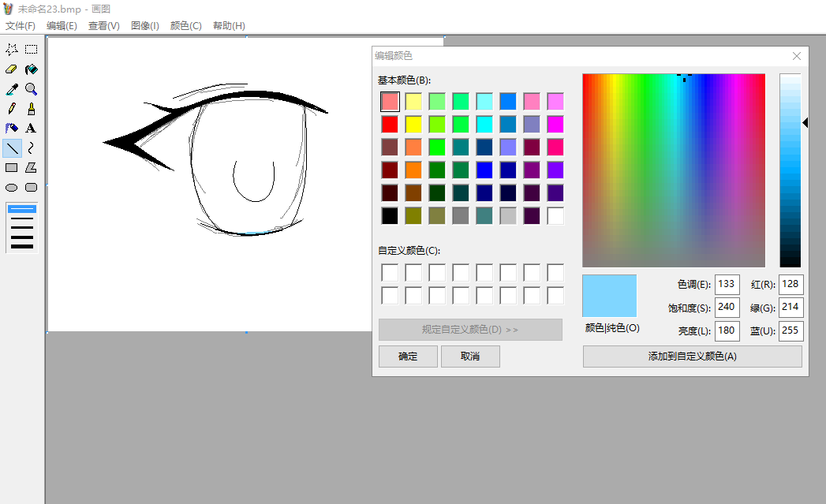
Task: Choose the Curve tool
Action: [x=31, y=148]
